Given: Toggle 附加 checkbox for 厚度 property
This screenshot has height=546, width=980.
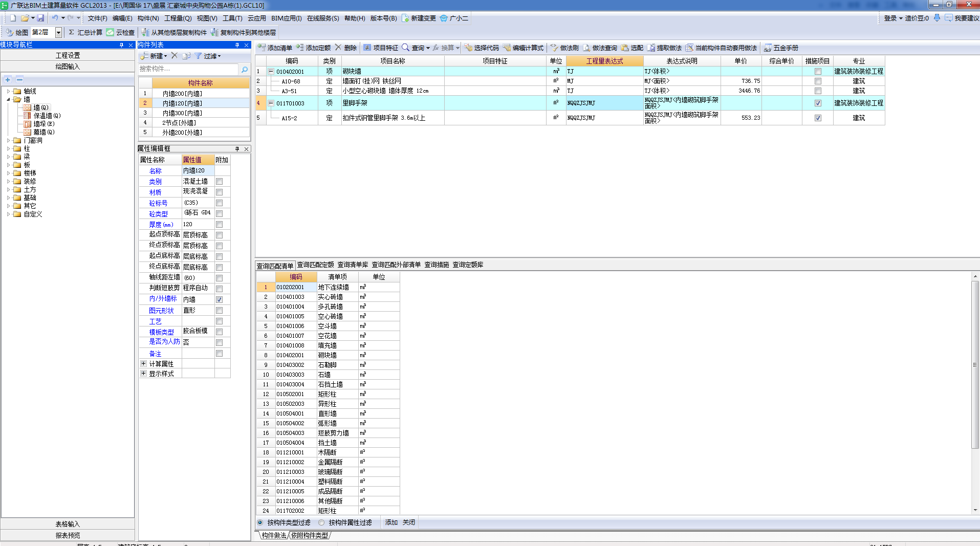Looking at the screenshot, I should coord(219,224).
